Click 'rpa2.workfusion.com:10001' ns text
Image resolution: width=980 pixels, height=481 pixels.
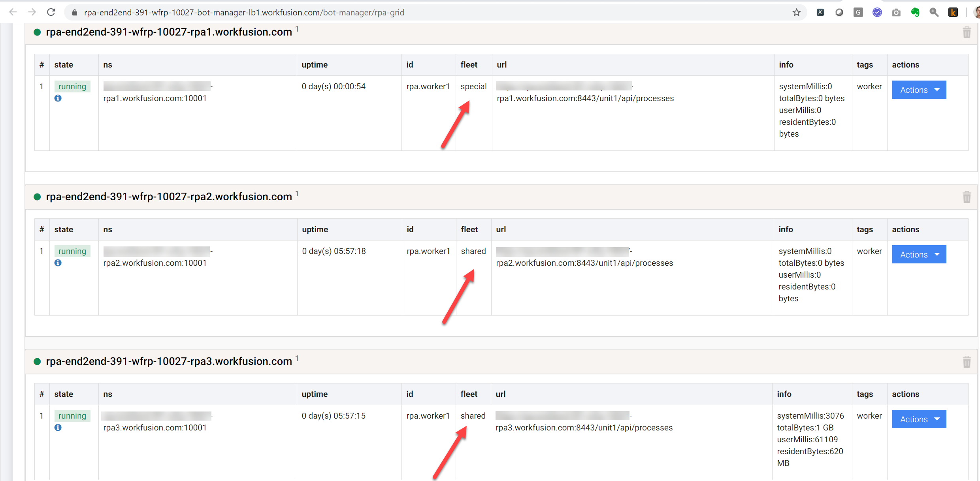coord(155,263)
